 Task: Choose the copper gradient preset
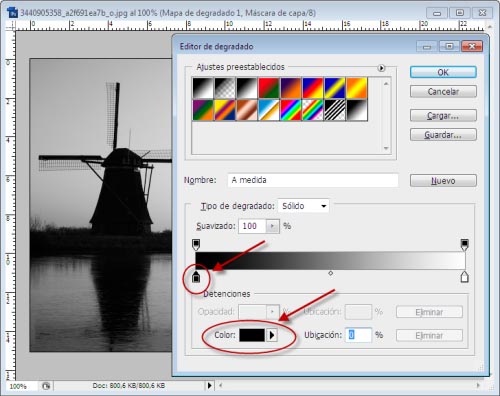click(x=247, y=110)
